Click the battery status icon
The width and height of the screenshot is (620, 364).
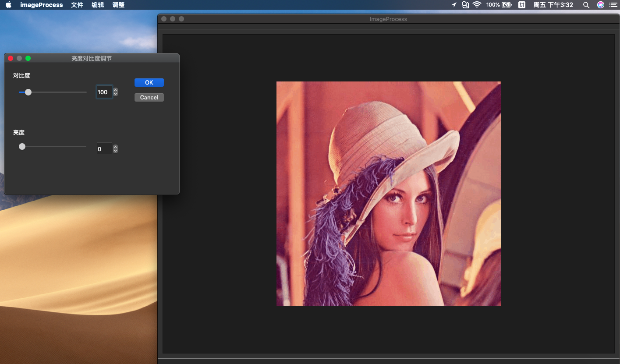[x=507, y=5]
